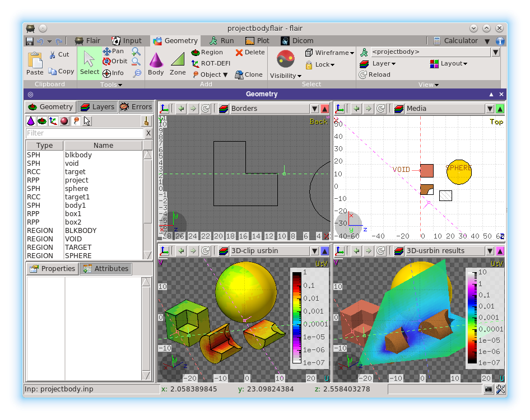Switch to the Attributes tab
Image resolution: width=530 pixels, height=420 pixels.
(x=105, y=268)
